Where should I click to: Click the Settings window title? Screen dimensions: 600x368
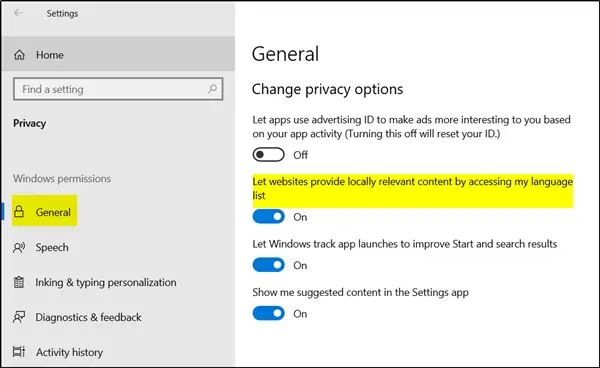[62, 13]
